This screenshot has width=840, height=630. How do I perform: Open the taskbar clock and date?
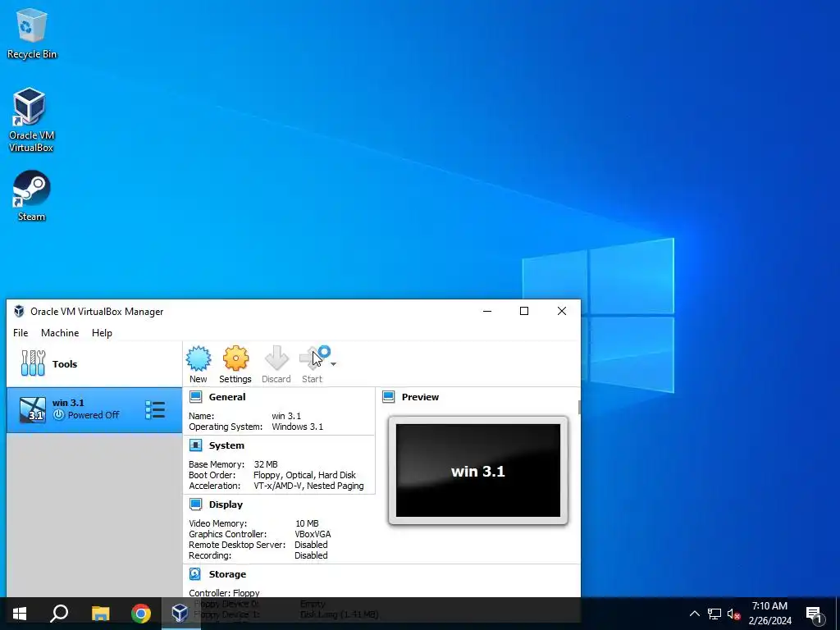pos(769,614)
